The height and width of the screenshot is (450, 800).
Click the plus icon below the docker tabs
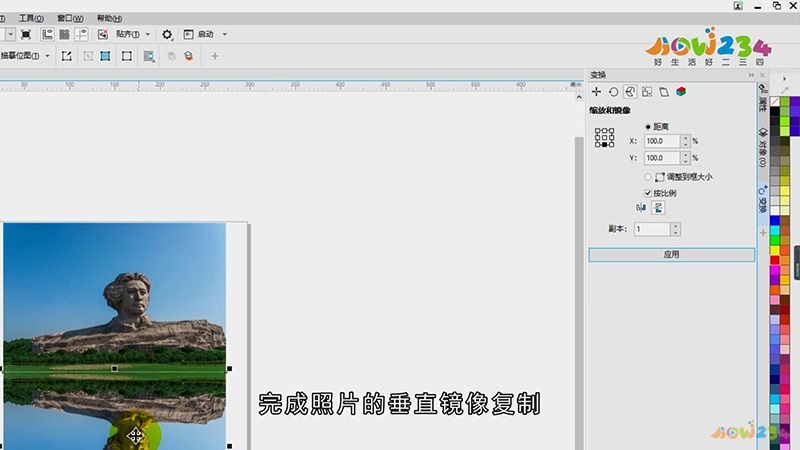(x=763, y=233)
